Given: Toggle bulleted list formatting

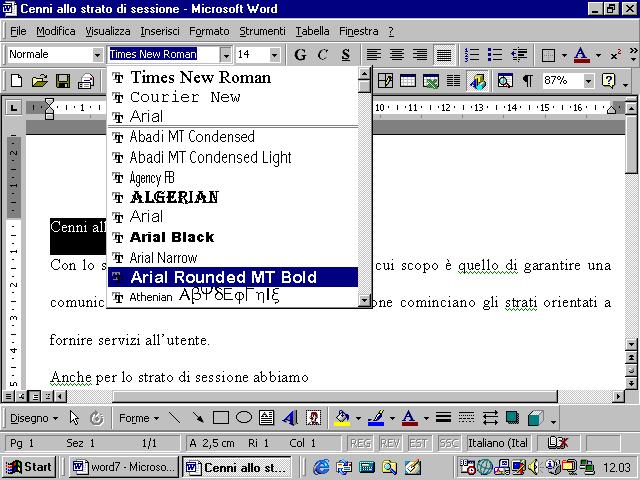Looking at the screenshot, I should pos(495,54).
